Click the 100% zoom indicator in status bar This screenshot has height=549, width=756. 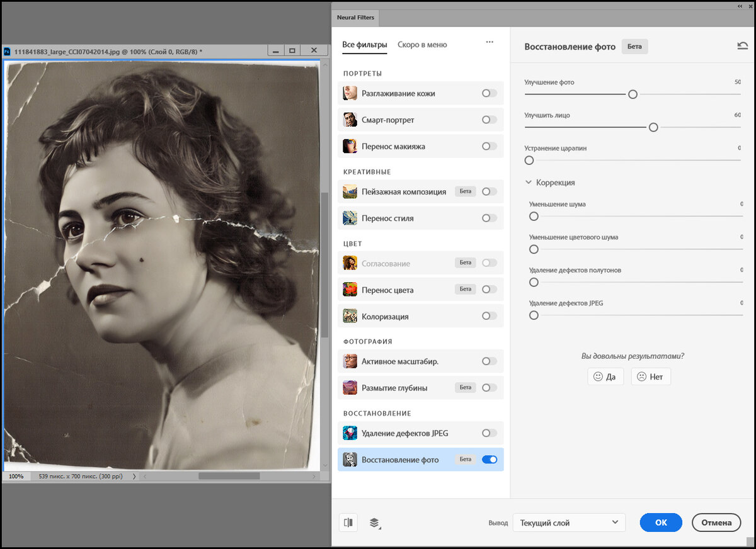point(16,477)
